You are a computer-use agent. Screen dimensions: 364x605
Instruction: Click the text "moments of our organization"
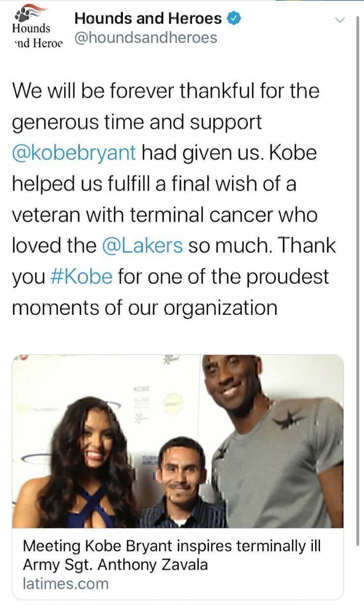pos(144,307)
